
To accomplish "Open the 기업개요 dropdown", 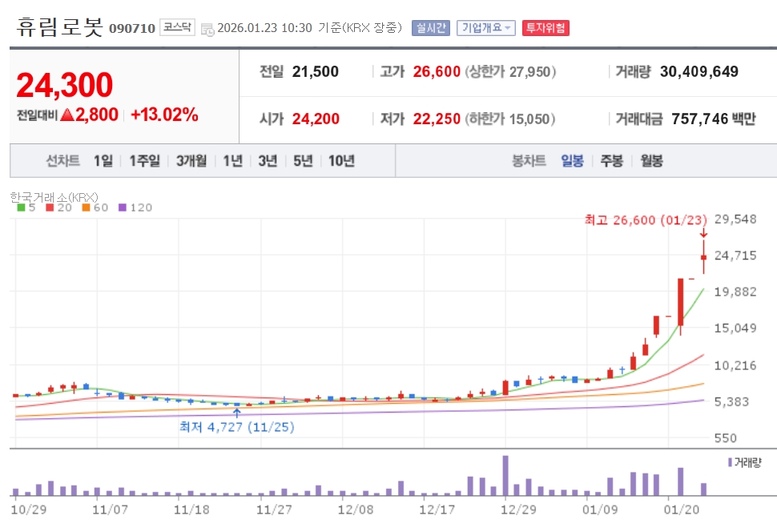I will coord(486,28).
